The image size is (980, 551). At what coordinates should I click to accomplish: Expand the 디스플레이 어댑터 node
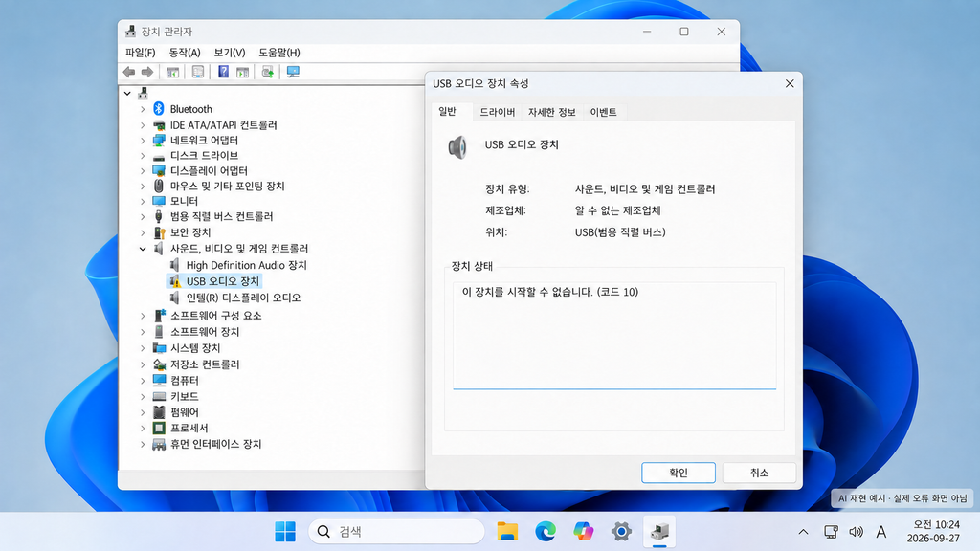point(143,170)
